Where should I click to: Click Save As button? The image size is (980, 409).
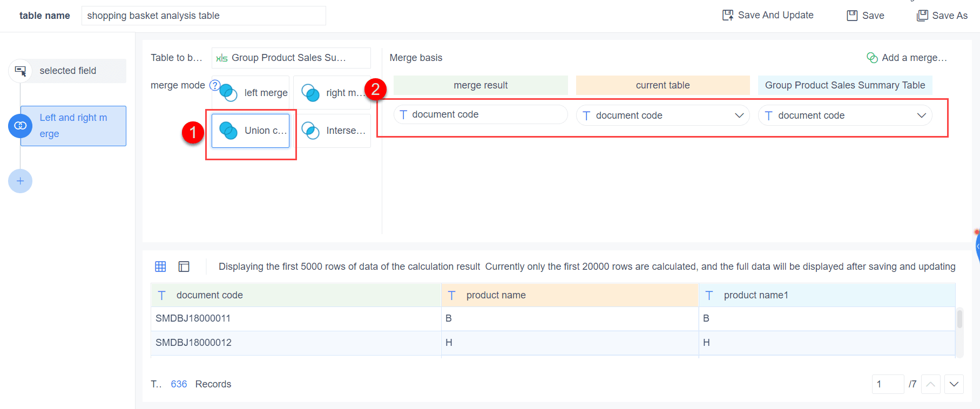(x=942, y=16)
